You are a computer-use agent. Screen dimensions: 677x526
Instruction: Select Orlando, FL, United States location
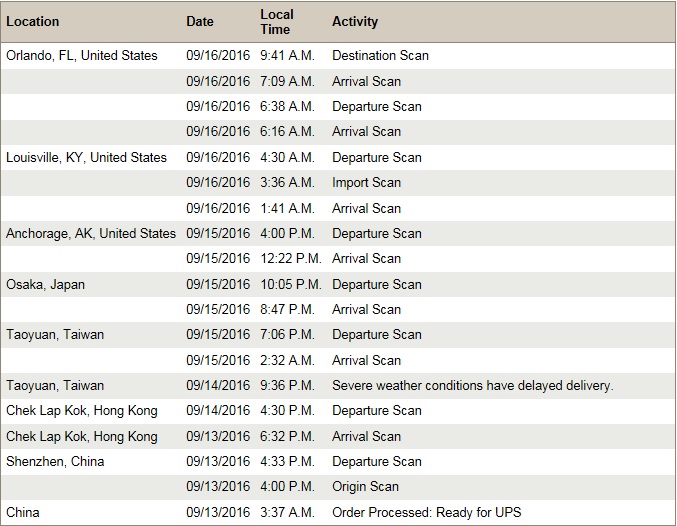tap(82, 55)
